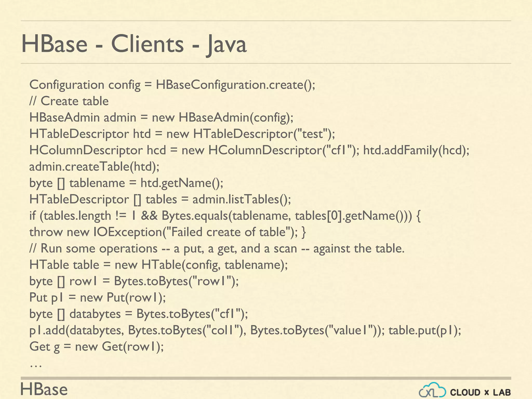Click the line 'Configuration config = HBaseConfiguration.create();'

(172, 85)
